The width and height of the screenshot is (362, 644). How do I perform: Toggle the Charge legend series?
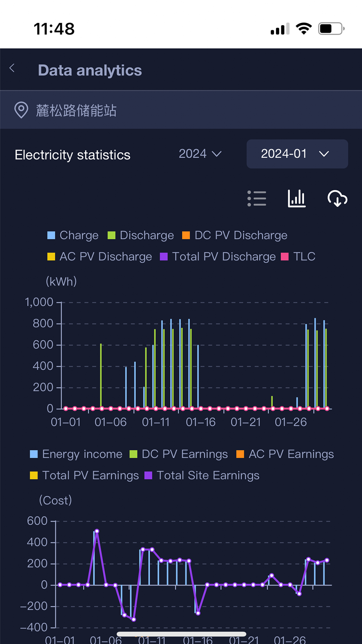click(x=73, y=235)
